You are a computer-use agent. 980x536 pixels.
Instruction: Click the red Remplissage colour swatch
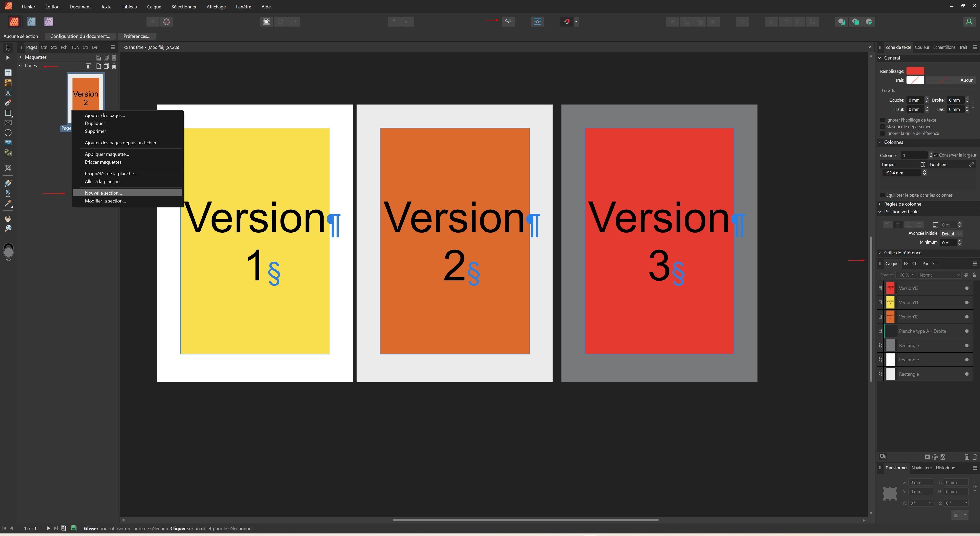click(x=915, y=71)
